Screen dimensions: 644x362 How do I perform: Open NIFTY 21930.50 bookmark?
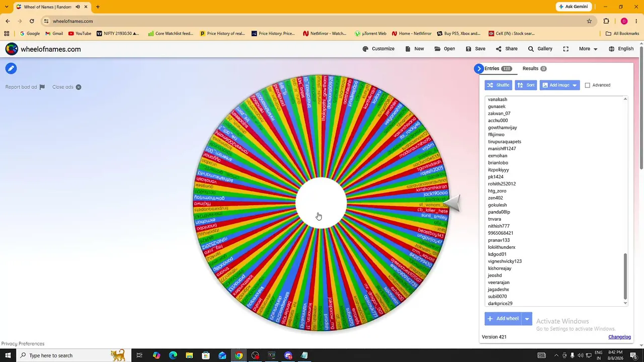coord(117,34)
